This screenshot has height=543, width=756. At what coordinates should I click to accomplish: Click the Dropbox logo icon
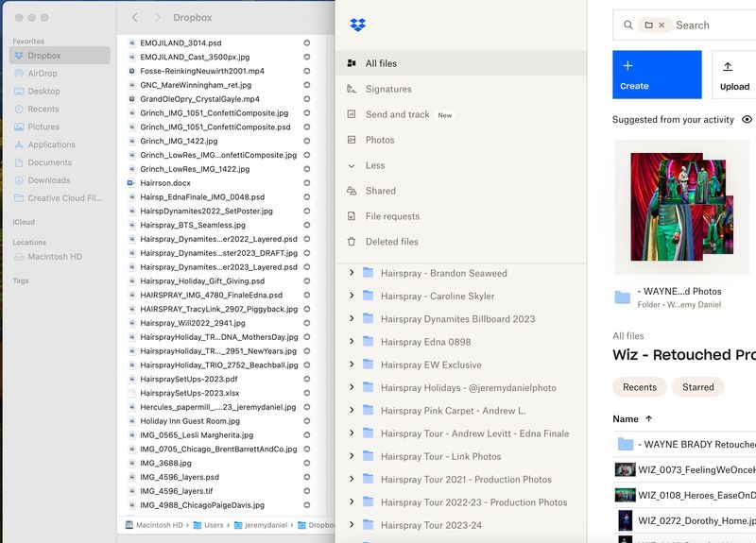coord(357,25)
